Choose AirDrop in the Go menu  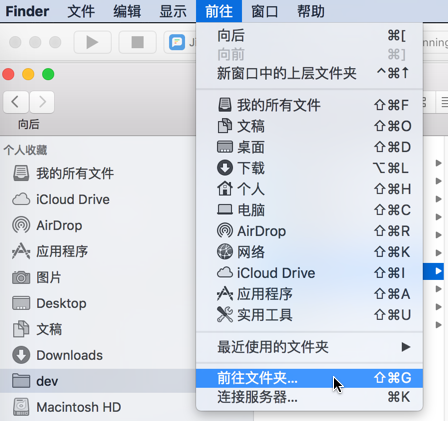[x=309, y=231]
